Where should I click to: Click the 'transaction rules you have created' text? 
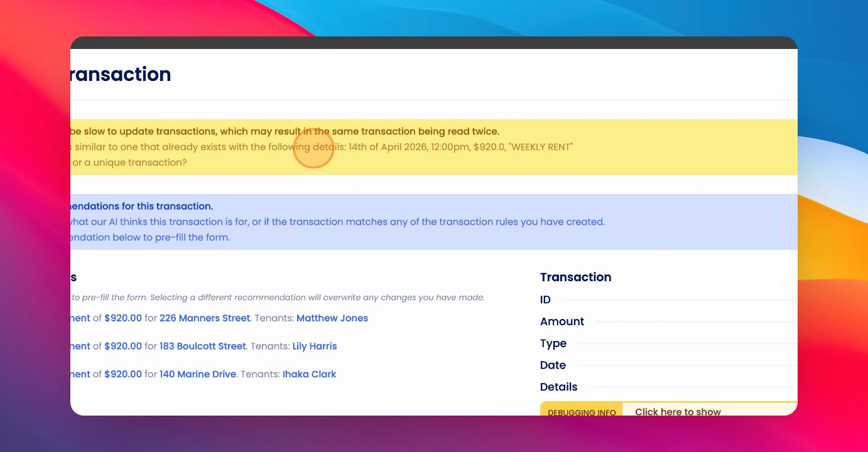point(522,222)
